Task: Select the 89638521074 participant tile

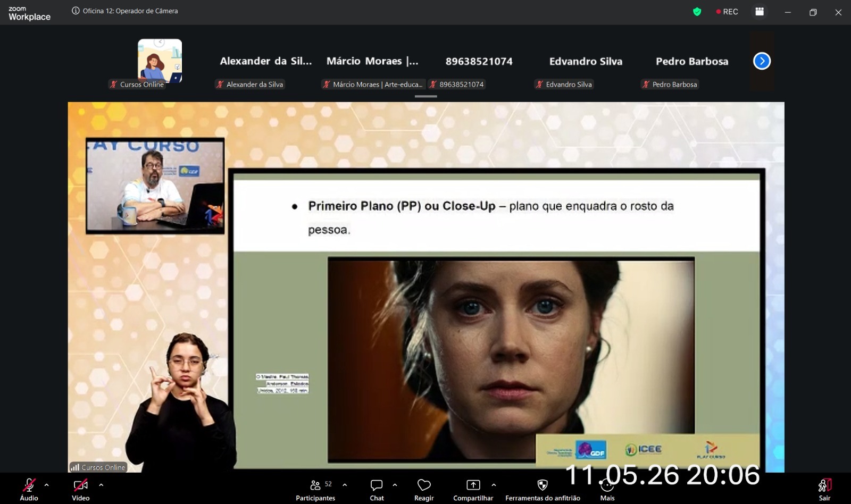Action: 479,61
